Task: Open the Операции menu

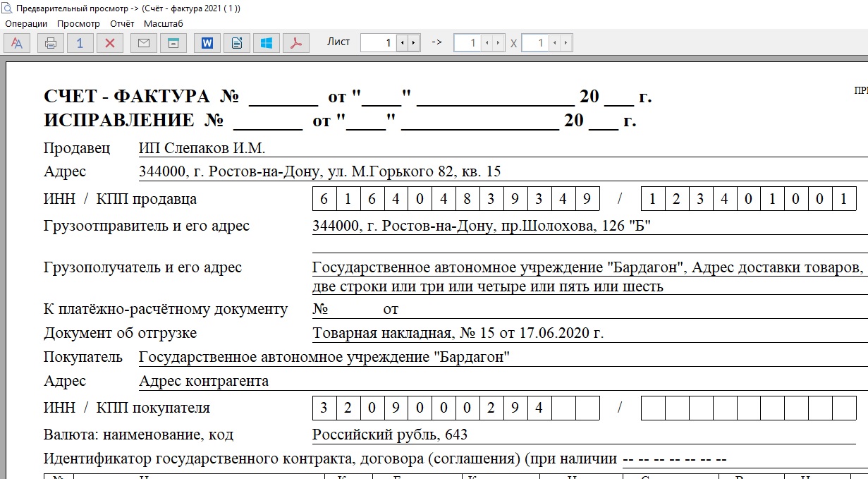Action: pos(26,23)
